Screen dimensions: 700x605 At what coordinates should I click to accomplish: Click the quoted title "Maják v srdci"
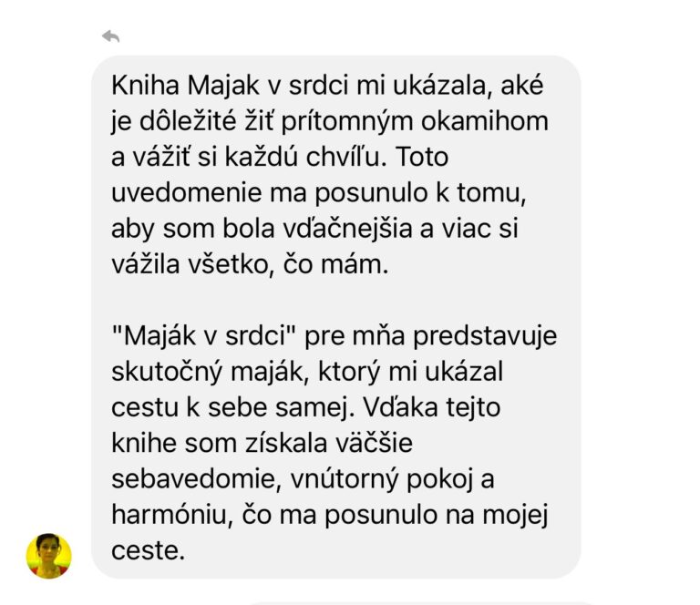[x=204, y=335]
